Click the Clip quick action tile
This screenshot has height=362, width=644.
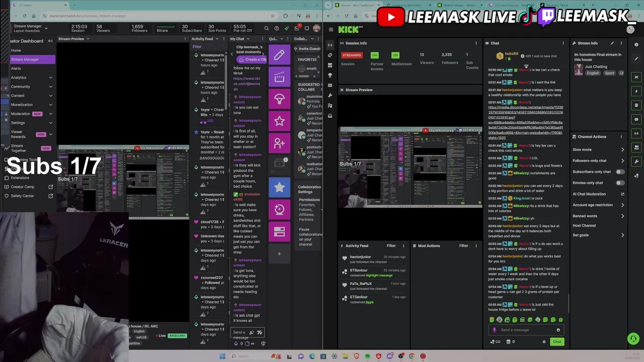coord(279,77)
